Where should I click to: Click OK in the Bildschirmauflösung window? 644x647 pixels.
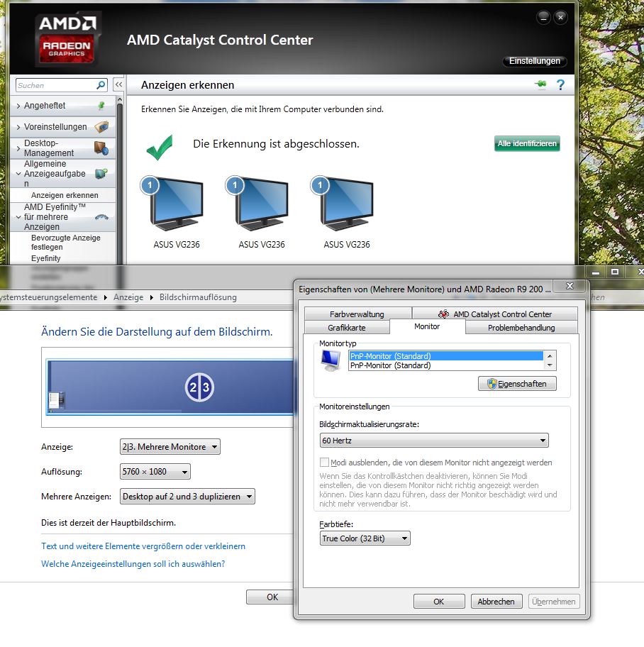click(x=270, y=597)
